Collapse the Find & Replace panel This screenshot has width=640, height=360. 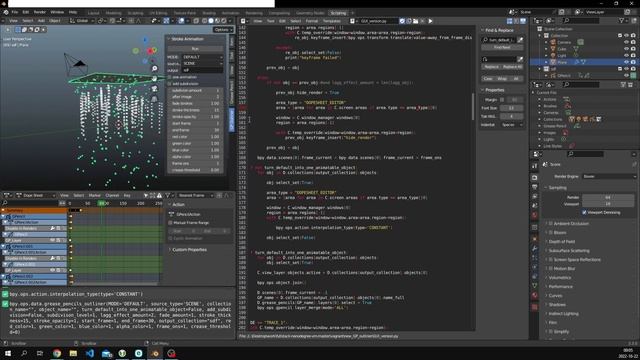[482, 30]
